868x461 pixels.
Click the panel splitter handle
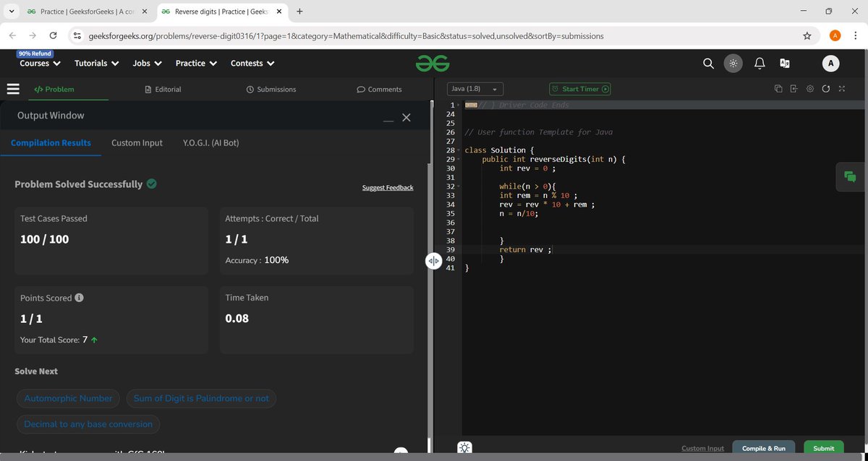pos(433,261)
